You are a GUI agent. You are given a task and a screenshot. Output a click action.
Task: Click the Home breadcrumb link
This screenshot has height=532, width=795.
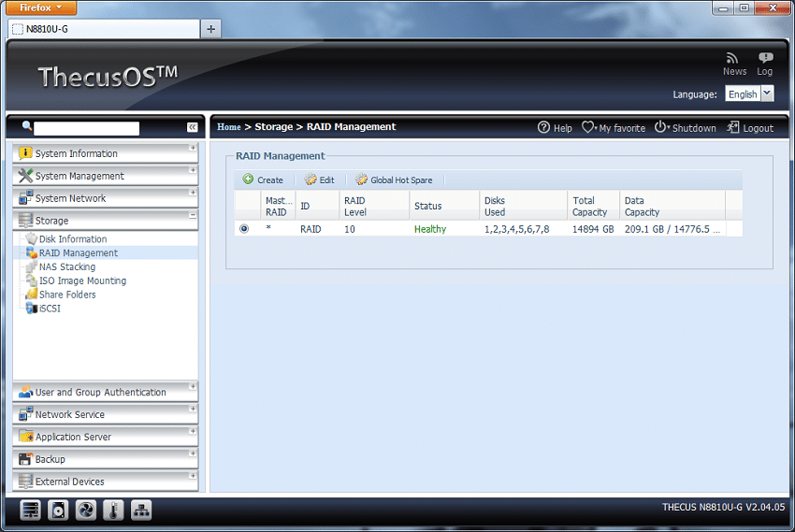click(x=228, y=126)
